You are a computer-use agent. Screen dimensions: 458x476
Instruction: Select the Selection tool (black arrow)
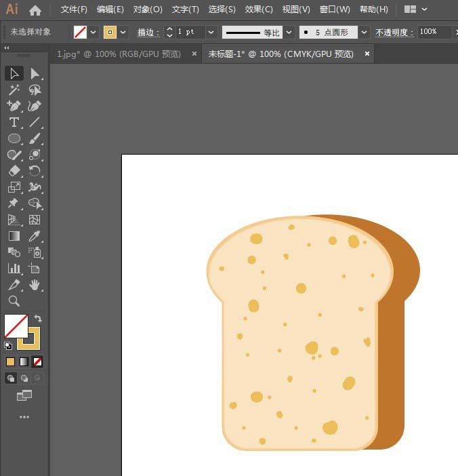[14, 73]
